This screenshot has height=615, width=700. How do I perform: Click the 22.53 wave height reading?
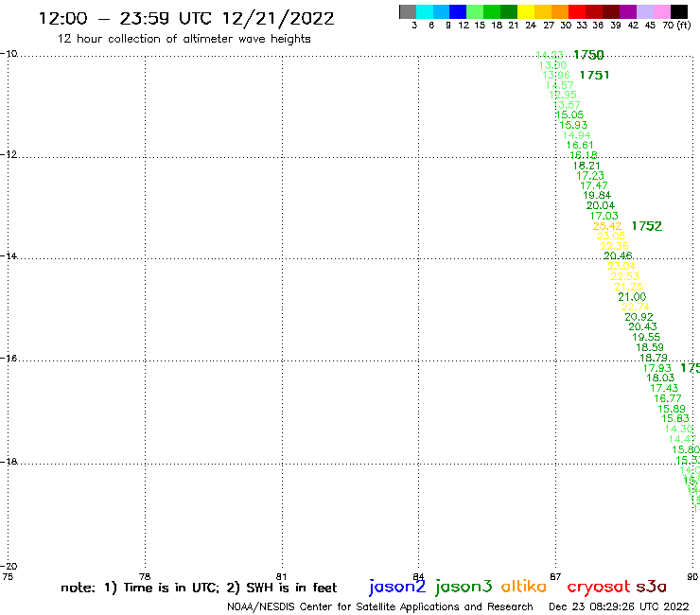625,276
